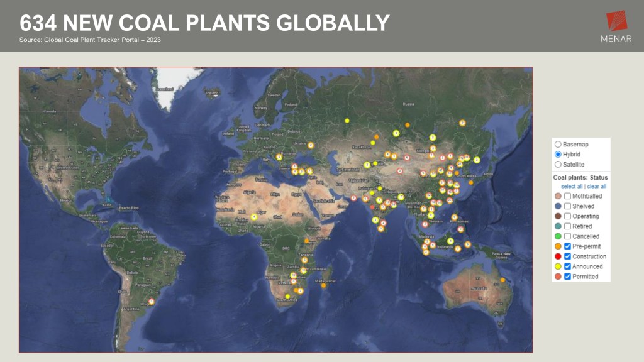Disable the Pre-permit checkbox
This screenshot has height=362, width=644.
click(567, 246)
